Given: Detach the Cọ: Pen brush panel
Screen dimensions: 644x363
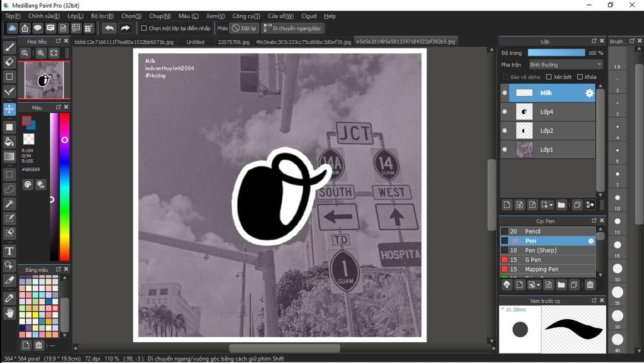Looking at the screenshot, I should 594,221.
